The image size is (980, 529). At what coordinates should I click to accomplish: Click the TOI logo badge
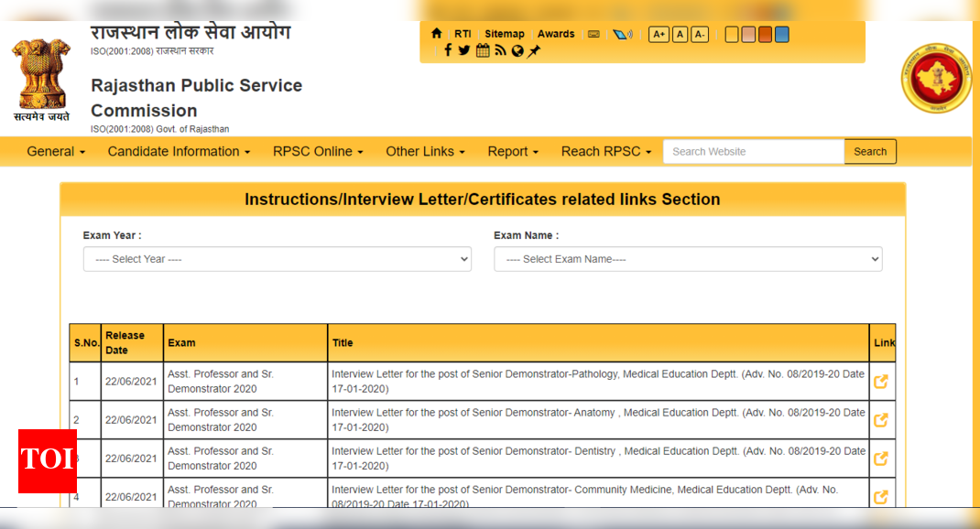point(48,461)
